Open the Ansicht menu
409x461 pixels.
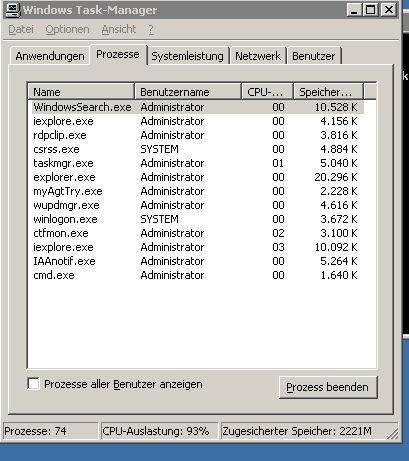click(x=119, y=29)
